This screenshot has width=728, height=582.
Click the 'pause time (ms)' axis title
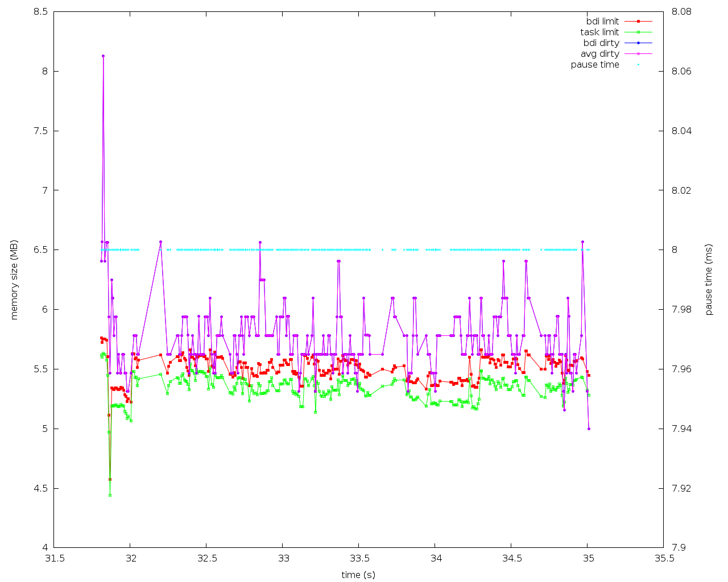pyautogui.click(x=709, y=280)
